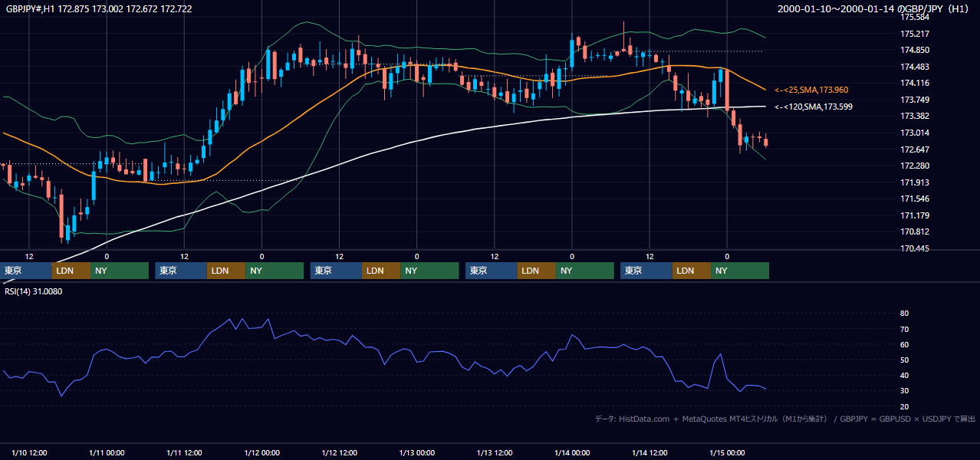Viewport: 980px width, 460px height.
Task: Click price axis value 175.217
Action: (915, 34)
